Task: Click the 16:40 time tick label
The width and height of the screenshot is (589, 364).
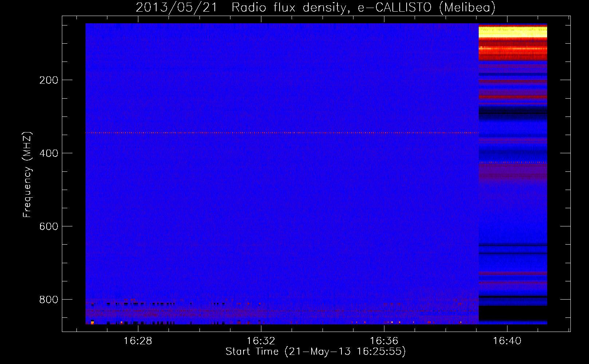Action: (x=507, y=341)
